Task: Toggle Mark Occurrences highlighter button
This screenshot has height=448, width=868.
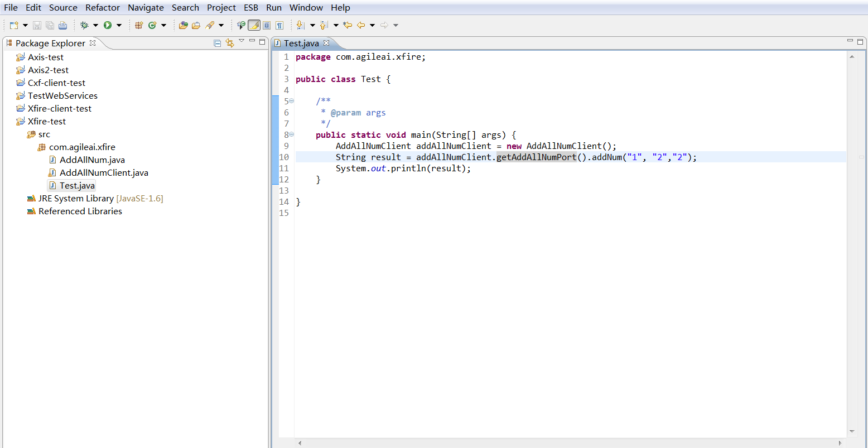Action: click(x=254, y=25)
